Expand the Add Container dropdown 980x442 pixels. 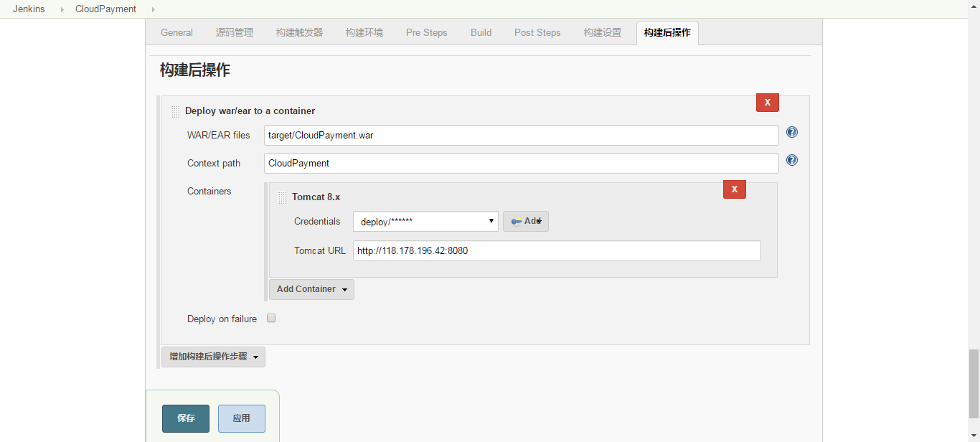pyautogui.click(x=311, y=289)
